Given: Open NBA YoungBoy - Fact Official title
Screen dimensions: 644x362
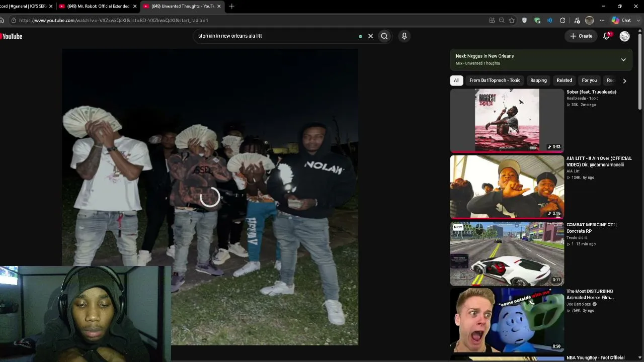Looking at the screenshot, I should click(x=595, y=358).
